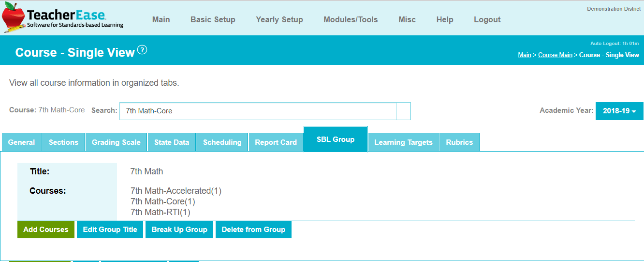Click the Break Up Group button
The width and height of the screenshot is (644, 262).
tap(179, 230)
